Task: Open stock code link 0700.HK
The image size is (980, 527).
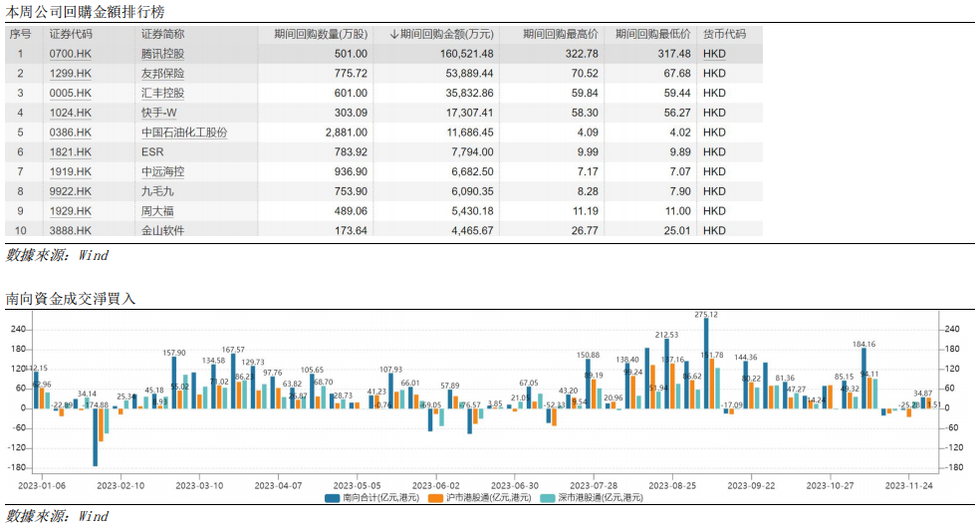Action: [x=70, y=54]
